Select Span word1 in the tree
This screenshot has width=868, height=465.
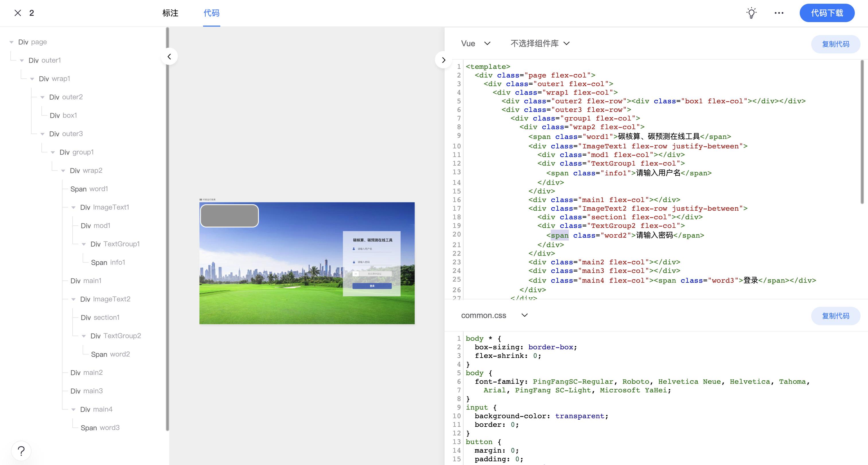(x=89, y=189)
